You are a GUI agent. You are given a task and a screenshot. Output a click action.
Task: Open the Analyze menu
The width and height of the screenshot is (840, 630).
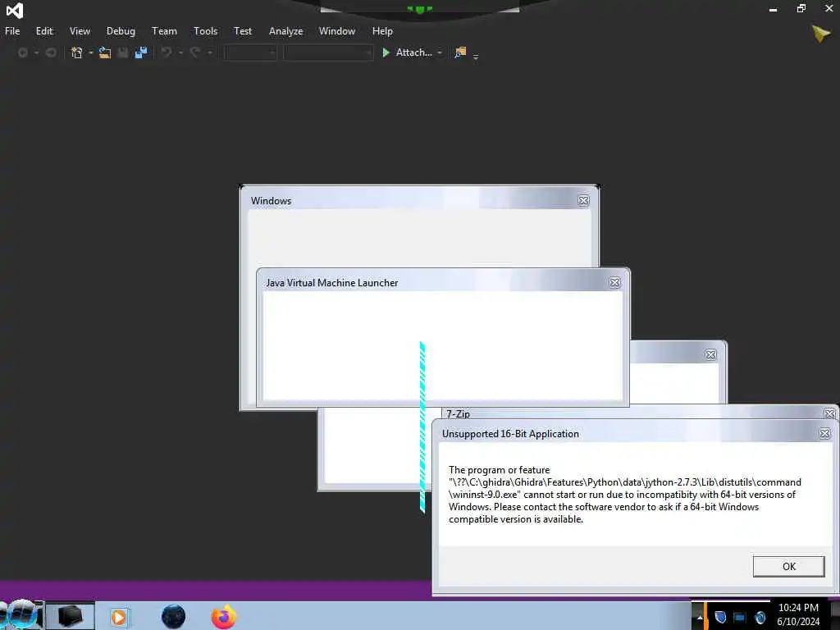point(285,31)
